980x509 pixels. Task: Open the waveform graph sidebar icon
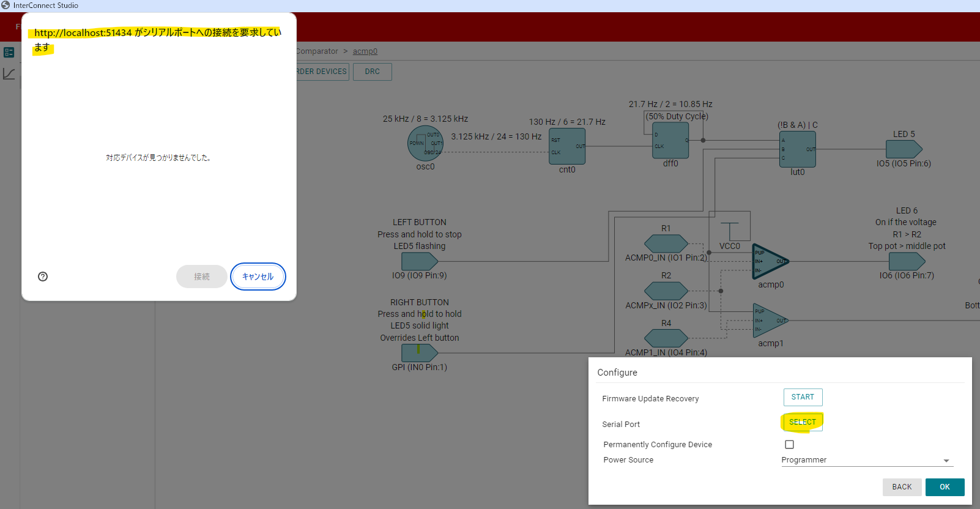(9, 74)
